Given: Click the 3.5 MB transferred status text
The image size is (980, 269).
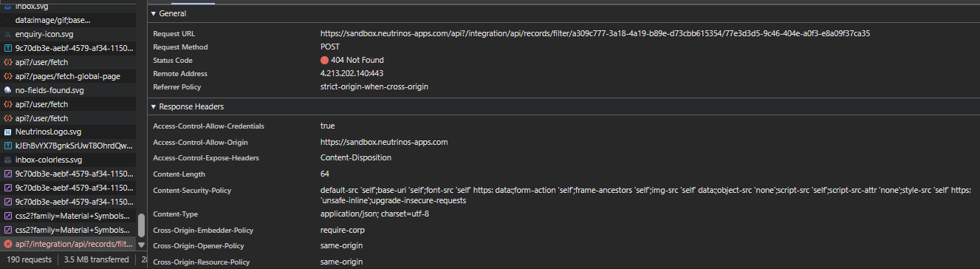Looking at the screenshot, I should click(95, 259).
